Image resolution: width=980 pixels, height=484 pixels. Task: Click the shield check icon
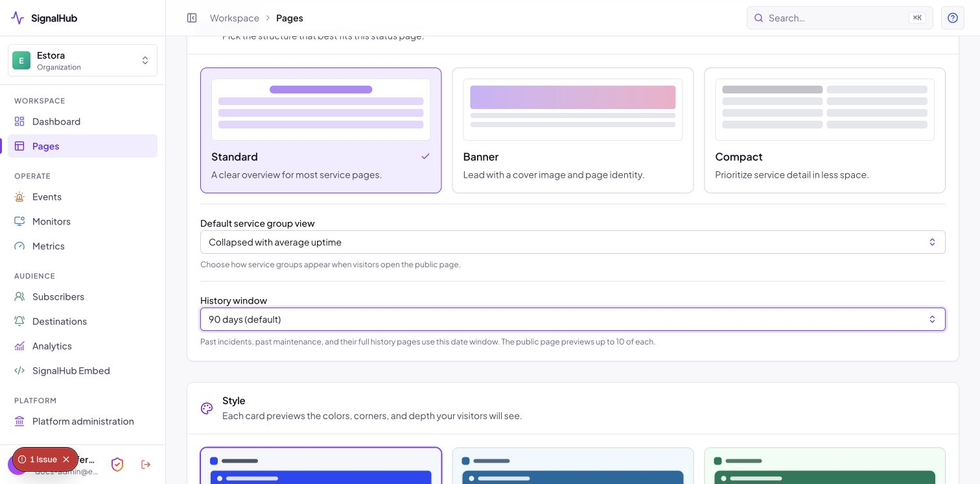tap(117, 465)
